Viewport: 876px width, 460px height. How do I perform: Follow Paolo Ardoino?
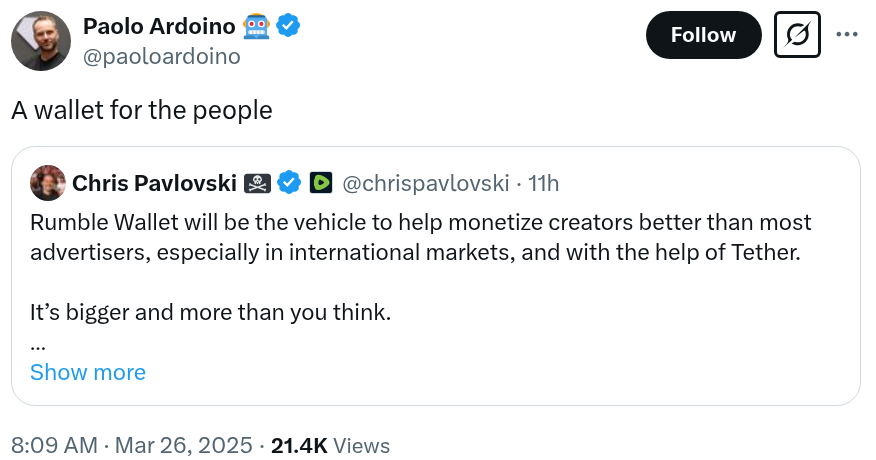tap(703, 35)
